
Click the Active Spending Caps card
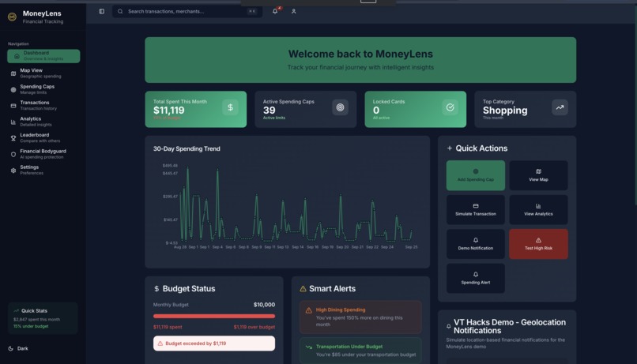306,109
